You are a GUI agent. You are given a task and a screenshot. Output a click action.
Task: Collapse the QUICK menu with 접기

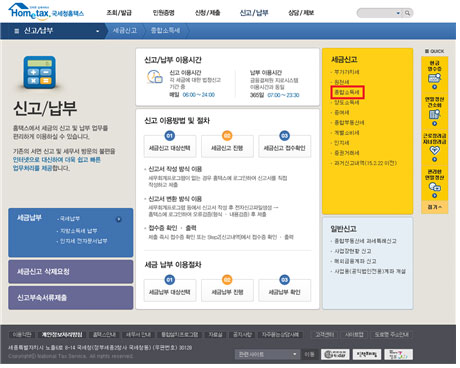[435, 207]
